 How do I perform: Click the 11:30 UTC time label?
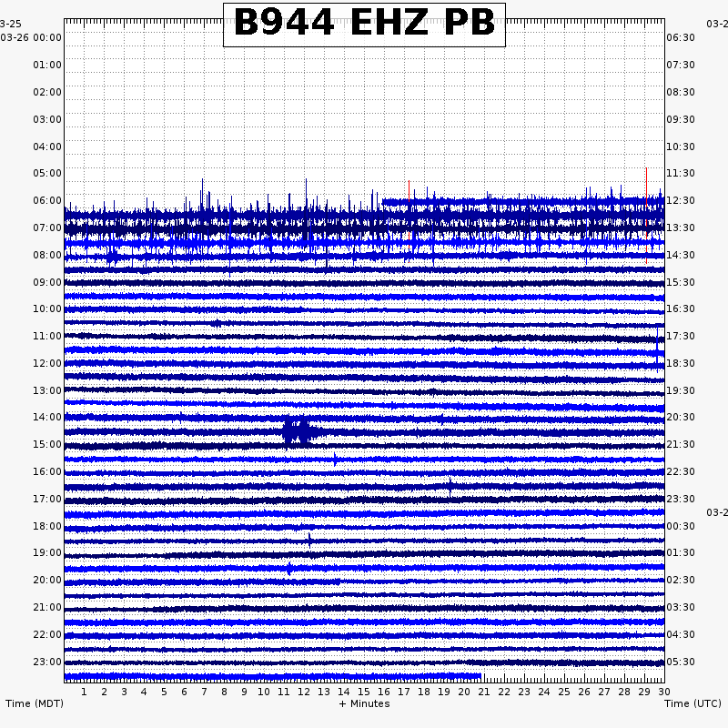(681, 173)
